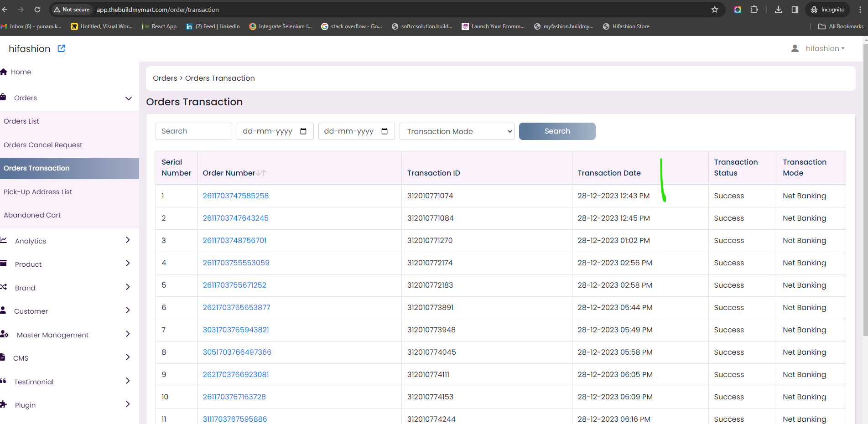Open the Hifashion Store bookmark
The width and height of the screenshot is (868, 424).
[x=626, y=26]
